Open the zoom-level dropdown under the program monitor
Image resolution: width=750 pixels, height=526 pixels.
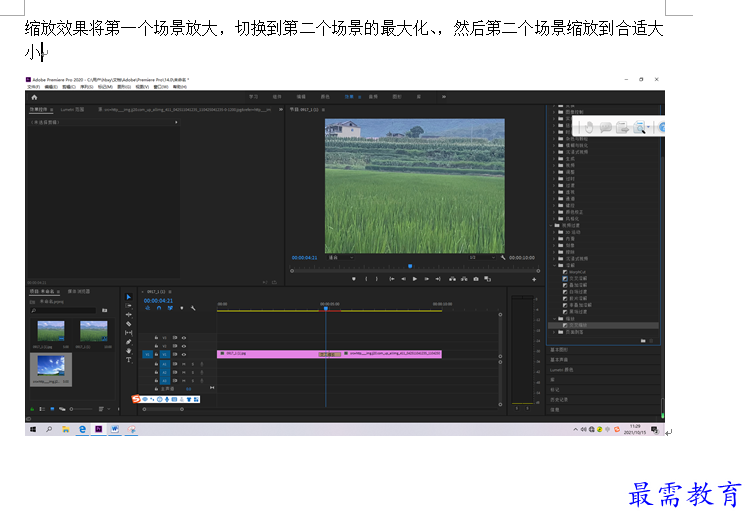(341, 258)
